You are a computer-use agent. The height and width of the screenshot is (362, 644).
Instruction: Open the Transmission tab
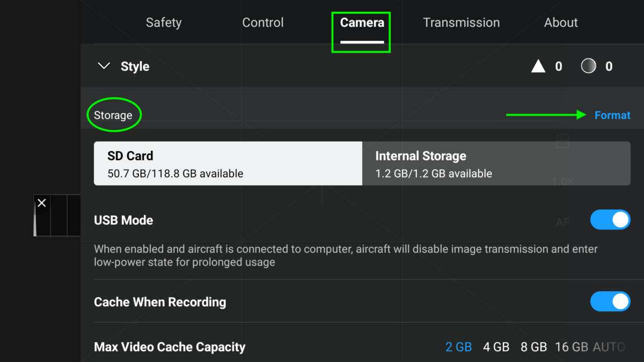point(462,23)
